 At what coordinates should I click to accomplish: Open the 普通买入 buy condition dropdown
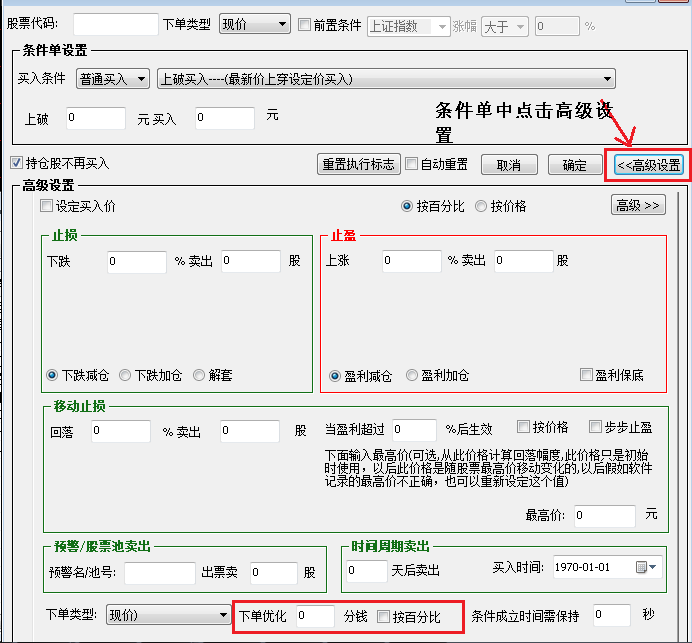(113, 79)
